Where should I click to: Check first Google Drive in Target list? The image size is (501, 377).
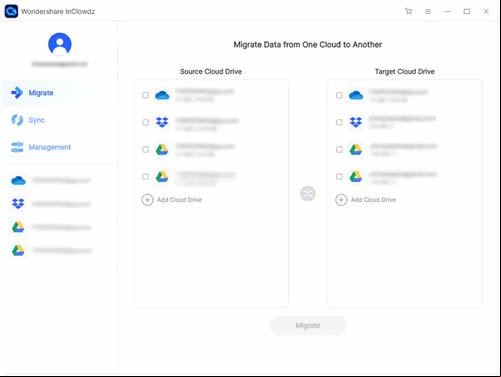[339, 149]
